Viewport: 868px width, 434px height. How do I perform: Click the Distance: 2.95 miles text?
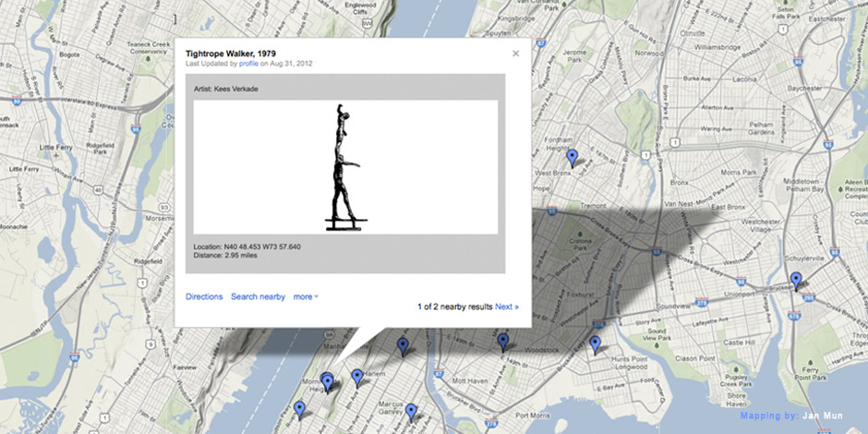pyautogui.click(x=225, y=255)
